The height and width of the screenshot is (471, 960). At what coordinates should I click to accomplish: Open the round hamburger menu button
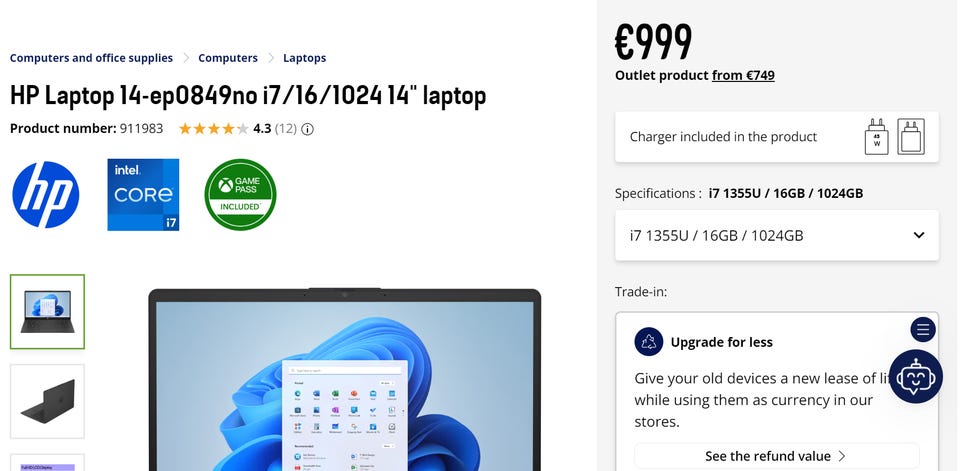point(923,330)
